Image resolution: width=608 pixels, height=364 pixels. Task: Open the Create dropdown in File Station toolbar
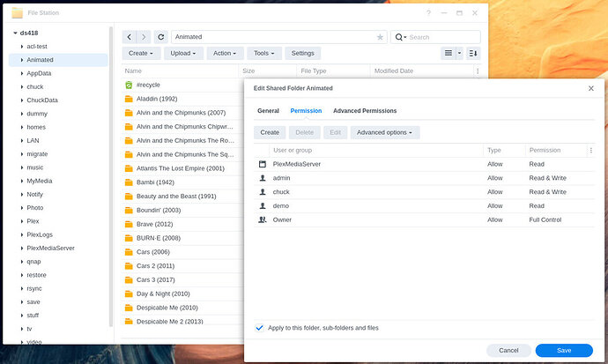click(x=141, y=53)
